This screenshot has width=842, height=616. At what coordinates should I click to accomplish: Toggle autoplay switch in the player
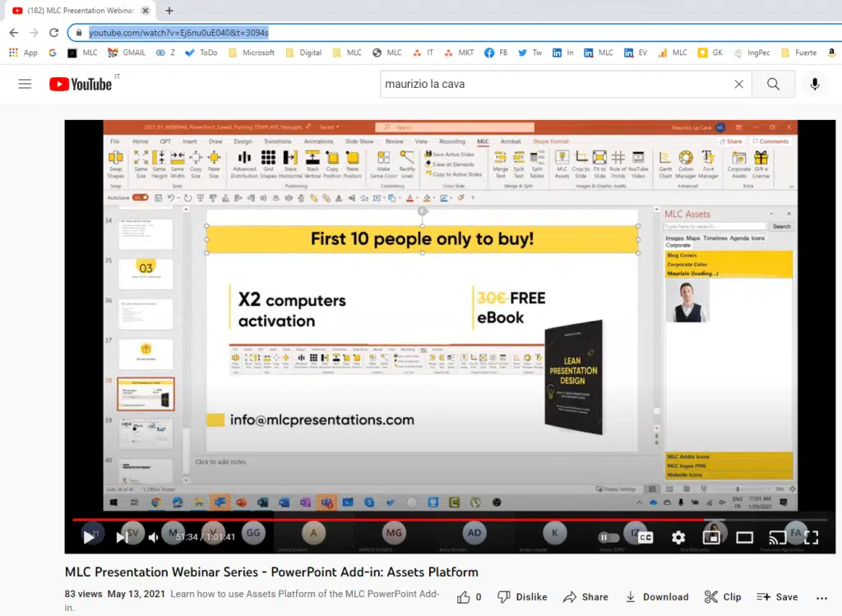tap(608, 537)
